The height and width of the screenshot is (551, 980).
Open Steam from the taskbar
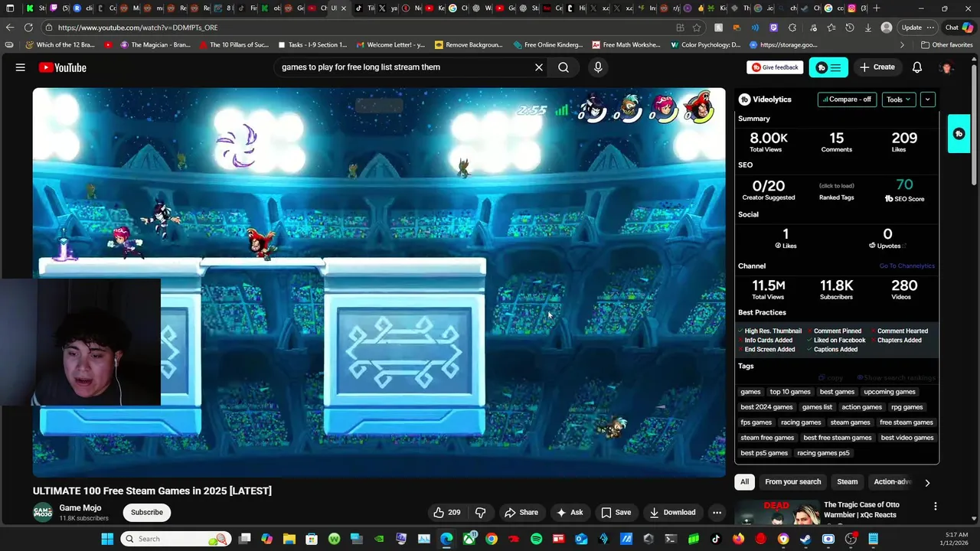click(805, 539)
